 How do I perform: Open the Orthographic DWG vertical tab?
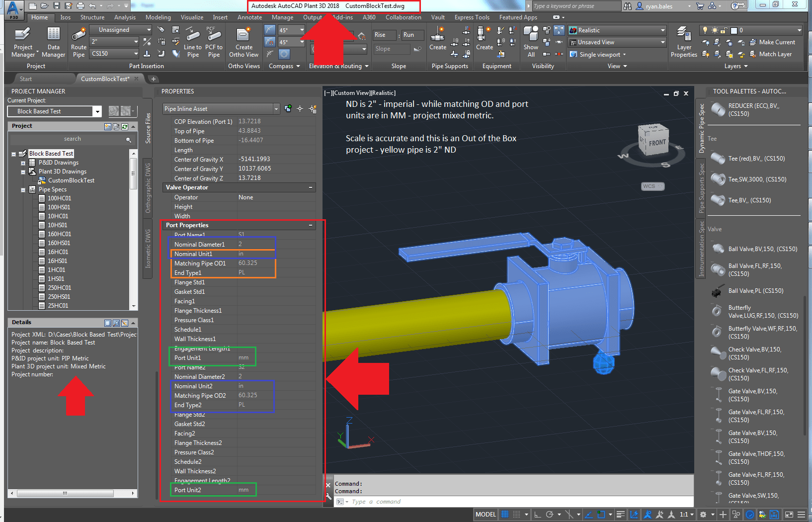pyautogui.click(x=148, y=188)
